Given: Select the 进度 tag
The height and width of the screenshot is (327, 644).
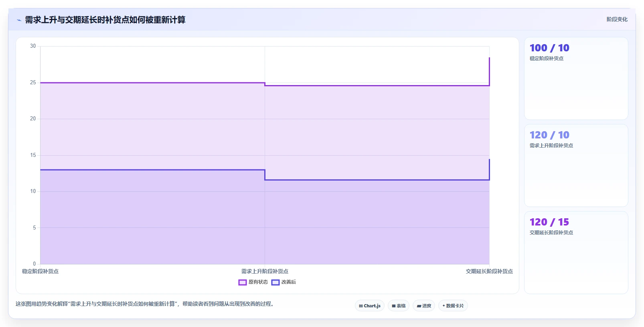Looking at the screenshot, I should [x=424, y=306].
